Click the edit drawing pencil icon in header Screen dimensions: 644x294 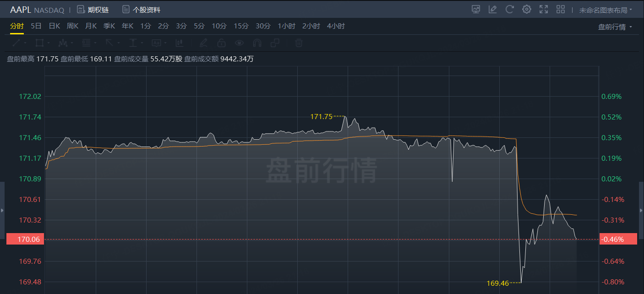[493, 9]
